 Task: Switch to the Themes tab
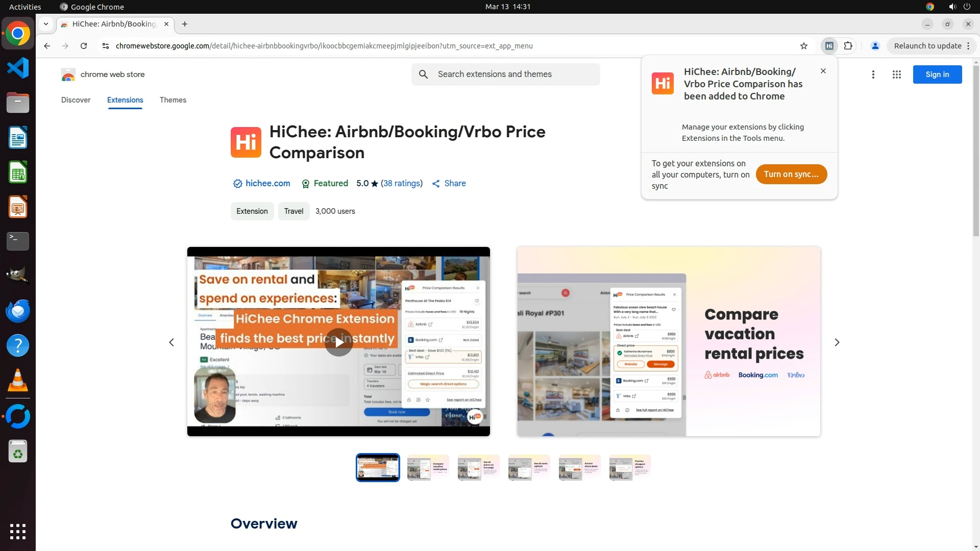pos(173,100)
